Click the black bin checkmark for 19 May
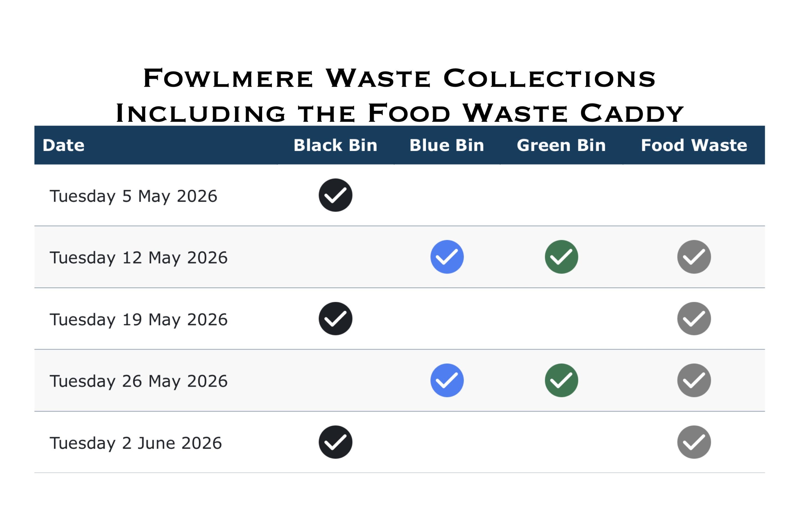799x532 pixels. [x=335, y=319]
